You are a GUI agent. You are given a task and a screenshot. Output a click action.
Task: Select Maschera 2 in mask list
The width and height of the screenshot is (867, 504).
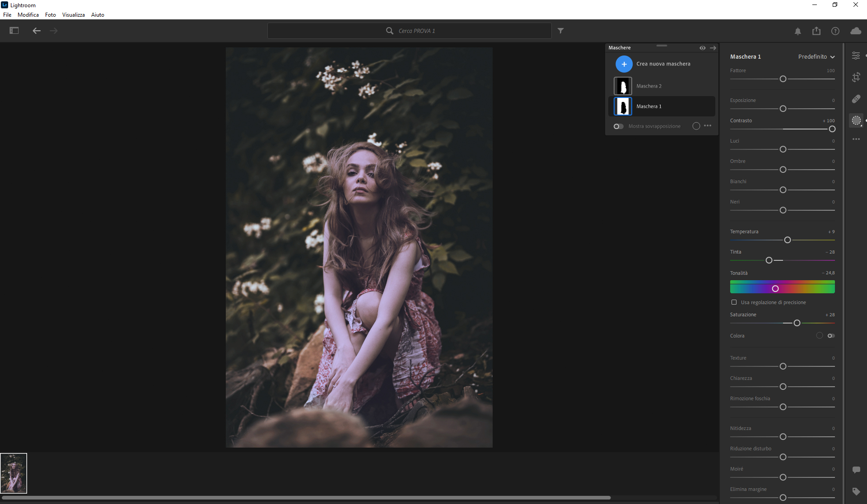pyautogui.click(x=648, y=86)
